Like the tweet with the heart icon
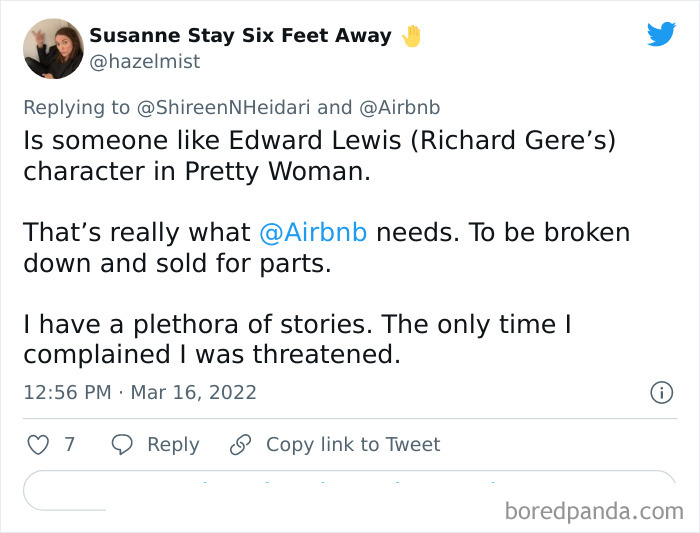700x533 pixels. click(x=38, y=444)
